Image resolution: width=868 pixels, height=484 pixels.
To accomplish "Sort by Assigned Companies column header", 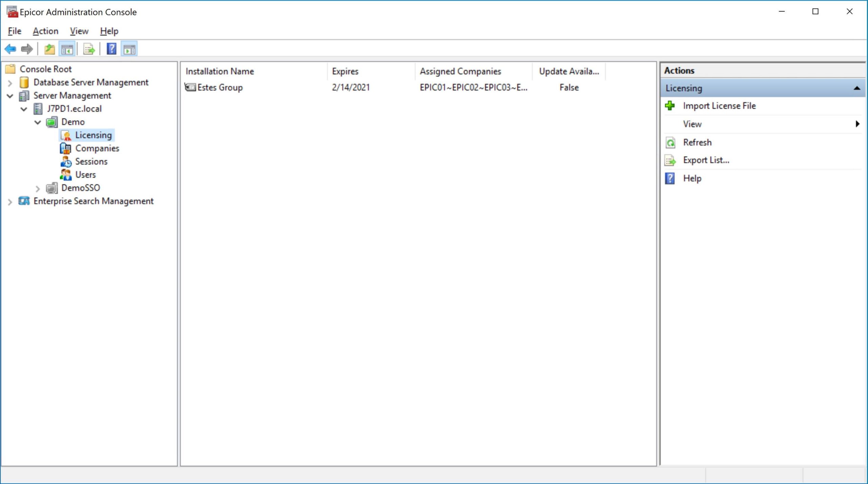I will tap(474, 71).
